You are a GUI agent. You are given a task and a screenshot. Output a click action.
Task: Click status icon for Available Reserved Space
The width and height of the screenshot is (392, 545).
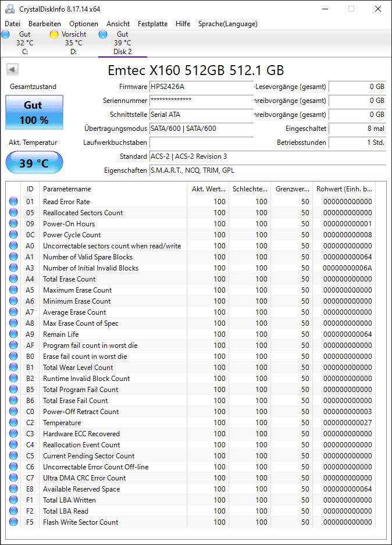pyautogui.click(x=13, y=489)
